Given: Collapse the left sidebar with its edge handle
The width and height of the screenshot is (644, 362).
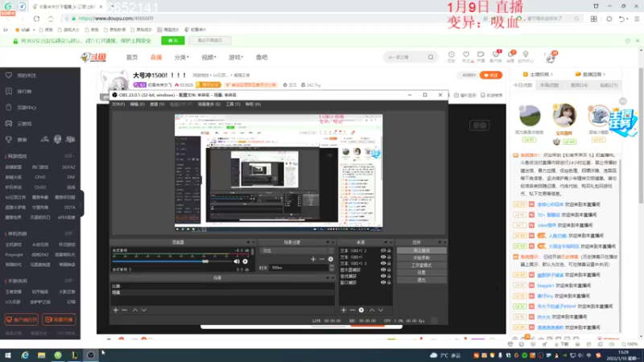Looking at the screenshot, I should pos(81,204).
